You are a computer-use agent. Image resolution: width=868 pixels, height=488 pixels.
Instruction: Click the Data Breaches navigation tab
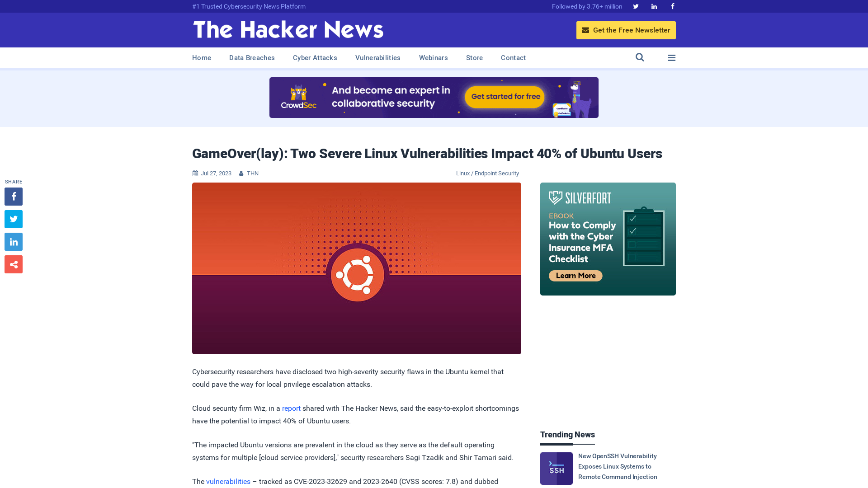coord(251,57)
